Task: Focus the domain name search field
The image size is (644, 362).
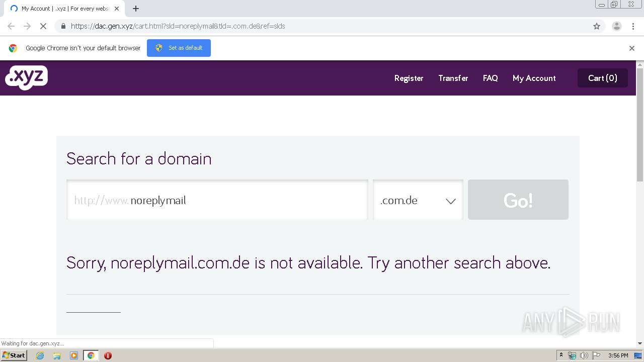Action: coord(217,200)
